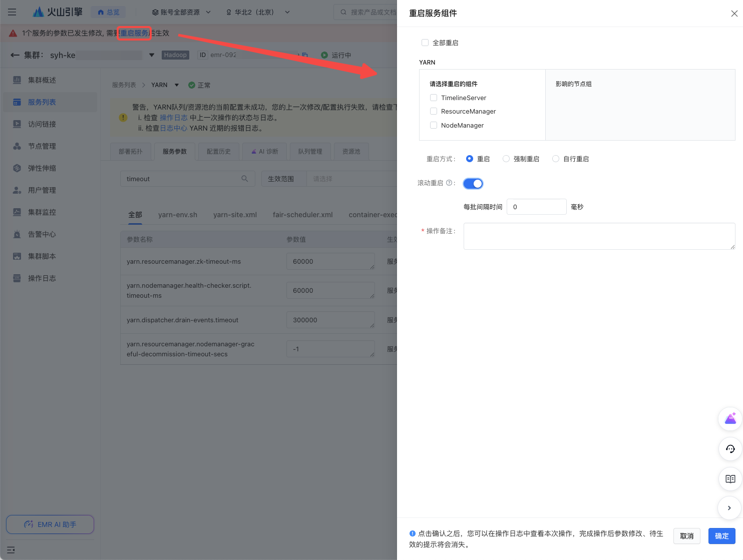743x560 pixels.
Task: Click the 操作备注 text area
Action: pyautogui.click(x=599, y=236)
